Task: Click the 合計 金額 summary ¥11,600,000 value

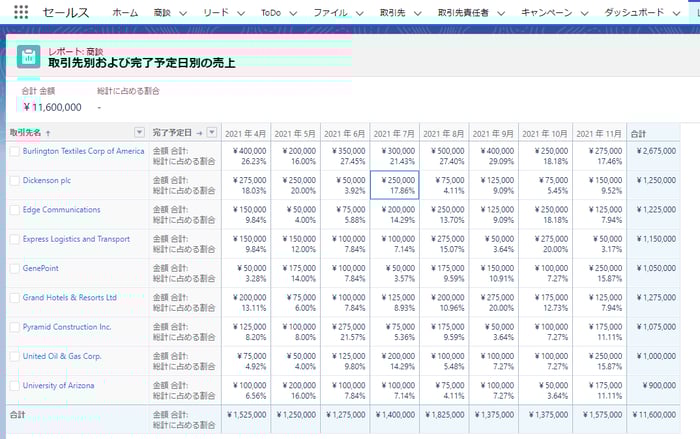Action: click(x=52, y=107)
